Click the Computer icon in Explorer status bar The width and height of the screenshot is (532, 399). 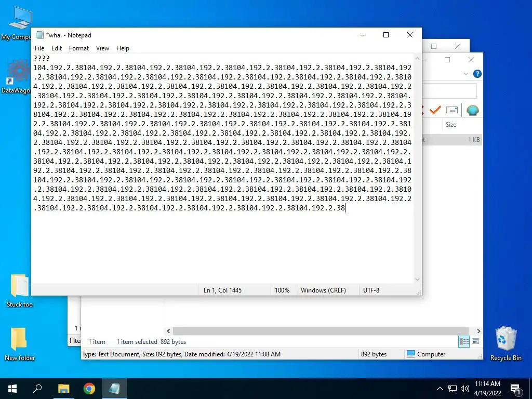pyautogui.click(x=411, y=354)
